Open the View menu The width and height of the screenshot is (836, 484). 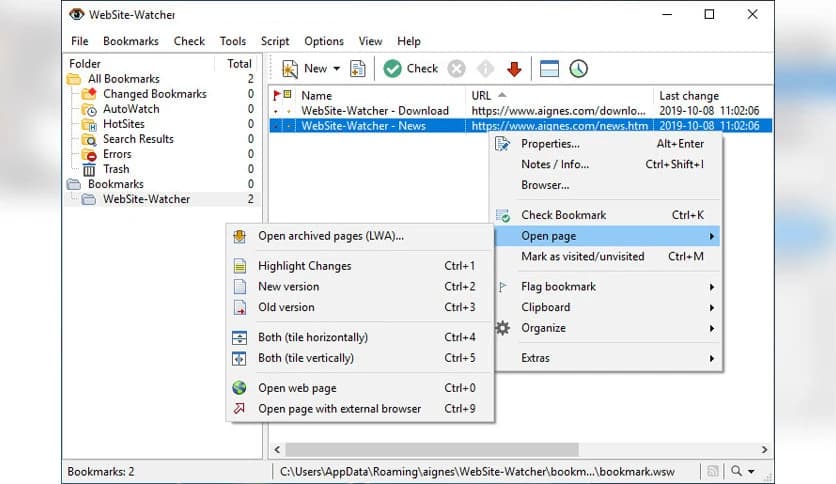pos(370,41)
